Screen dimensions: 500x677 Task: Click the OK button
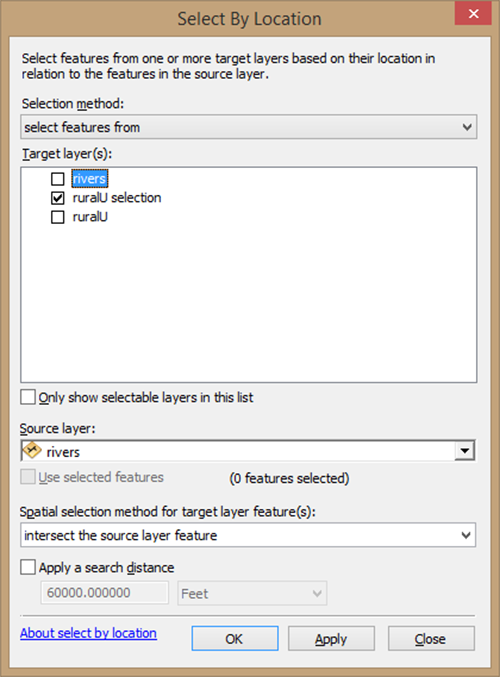[235, 639]
